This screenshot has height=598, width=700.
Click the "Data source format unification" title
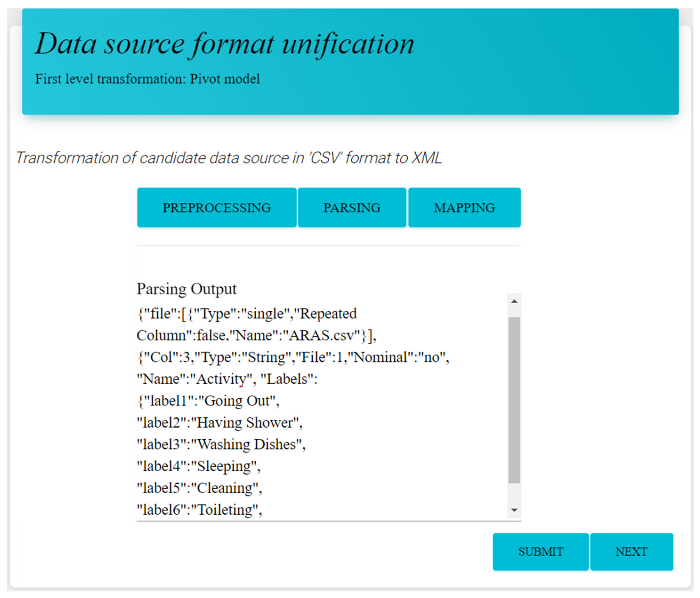click(224, 44)
